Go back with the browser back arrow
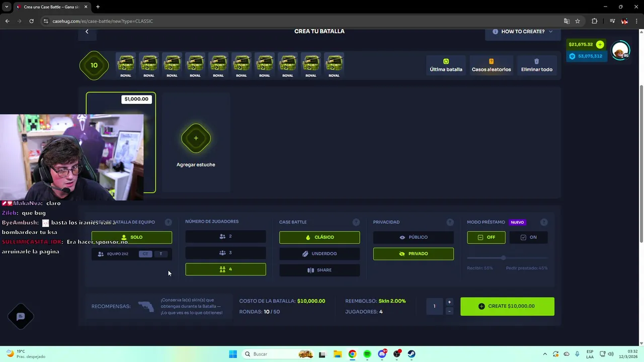The height and width of the screenshot is (362, 644). click(x=7, y=21)
